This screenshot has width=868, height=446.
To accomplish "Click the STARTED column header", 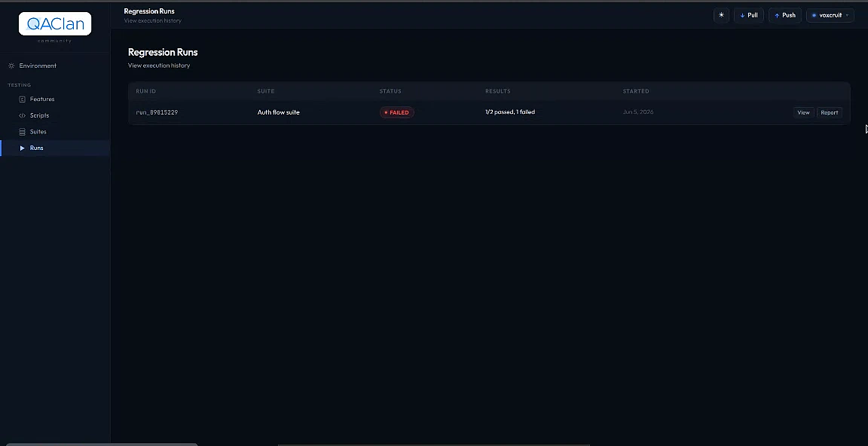I will [635, 91].
